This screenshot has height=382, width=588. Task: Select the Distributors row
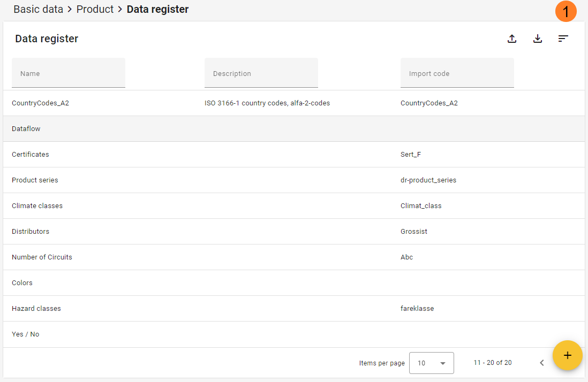(x=31, y=232)
